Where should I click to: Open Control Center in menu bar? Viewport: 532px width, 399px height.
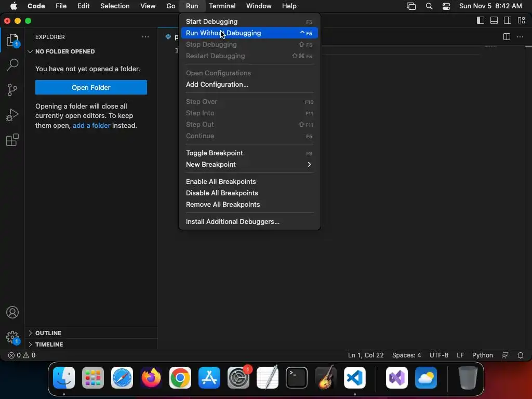tap(446, 6)
